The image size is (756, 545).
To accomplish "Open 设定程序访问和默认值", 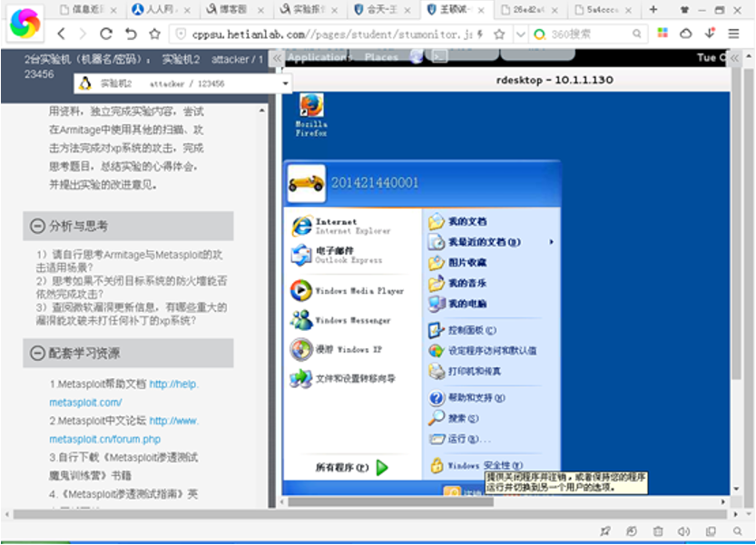I will [x=482, y=351].
